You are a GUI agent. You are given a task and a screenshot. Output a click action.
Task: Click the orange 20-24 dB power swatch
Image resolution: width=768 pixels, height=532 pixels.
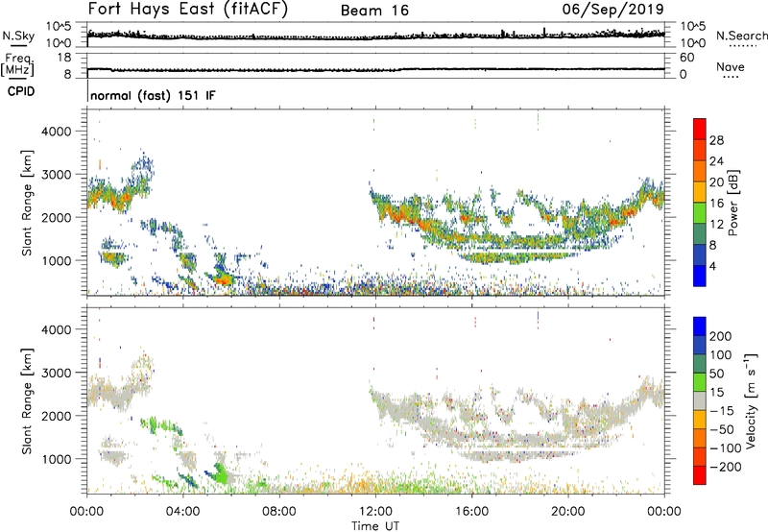coord(700,171)
